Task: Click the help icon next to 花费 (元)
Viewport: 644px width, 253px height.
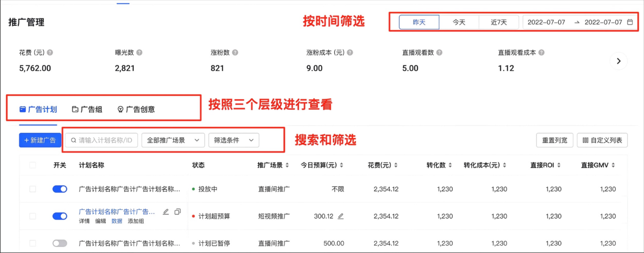Action: [50, 52]
